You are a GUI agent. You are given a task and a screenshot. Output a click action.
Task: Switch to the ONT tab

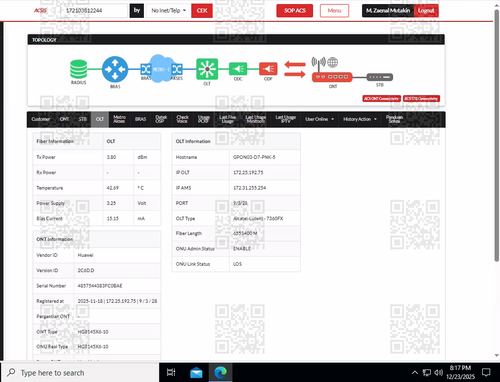(64, 119)
